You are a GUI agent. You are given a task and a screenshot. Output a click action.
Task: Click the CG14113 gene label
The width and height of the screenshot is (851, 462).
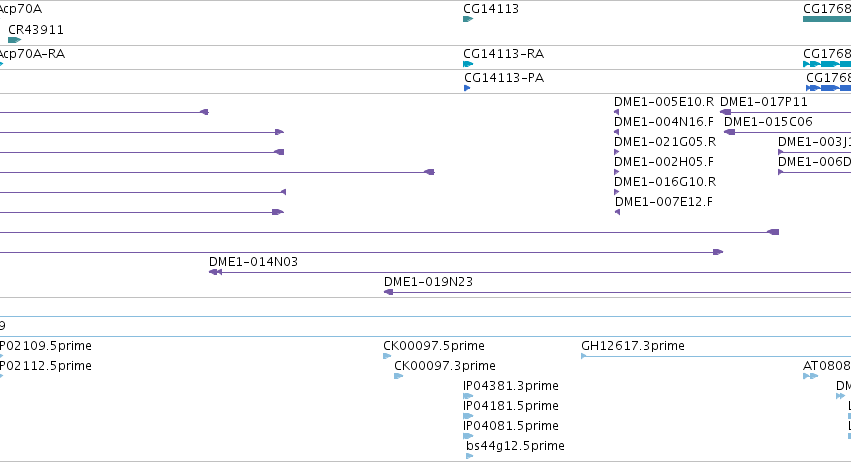click(491, 9)
